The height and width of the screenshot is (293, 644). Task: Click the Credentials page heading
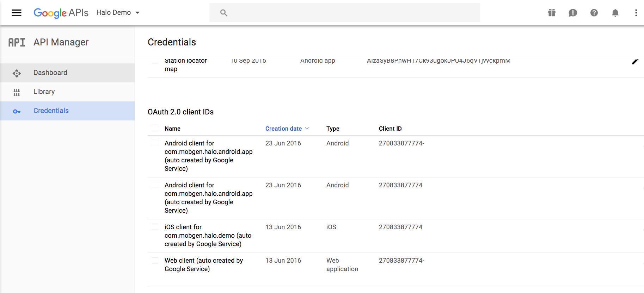point(172,42)
